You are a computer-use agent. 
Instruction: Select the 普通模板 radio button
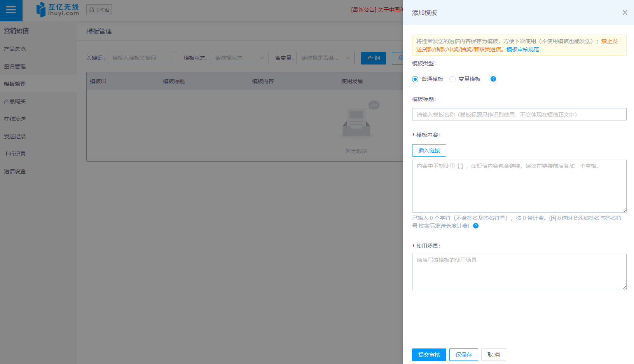(415, 79)
